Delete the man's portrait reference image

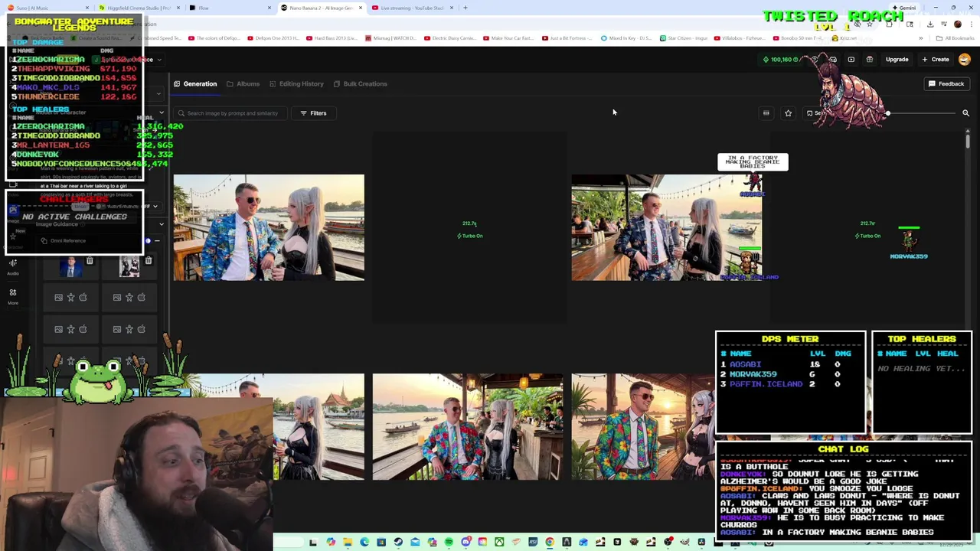pyautogui.click(x=90, y=261)
